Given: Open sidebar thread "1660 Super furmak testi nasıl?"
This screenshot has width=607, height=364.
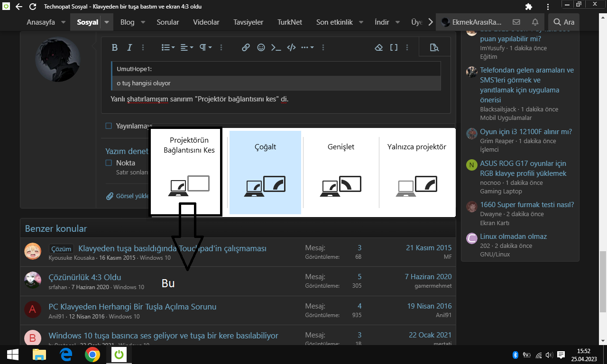Looking at the screenshot, I should (x=527, y=205).
